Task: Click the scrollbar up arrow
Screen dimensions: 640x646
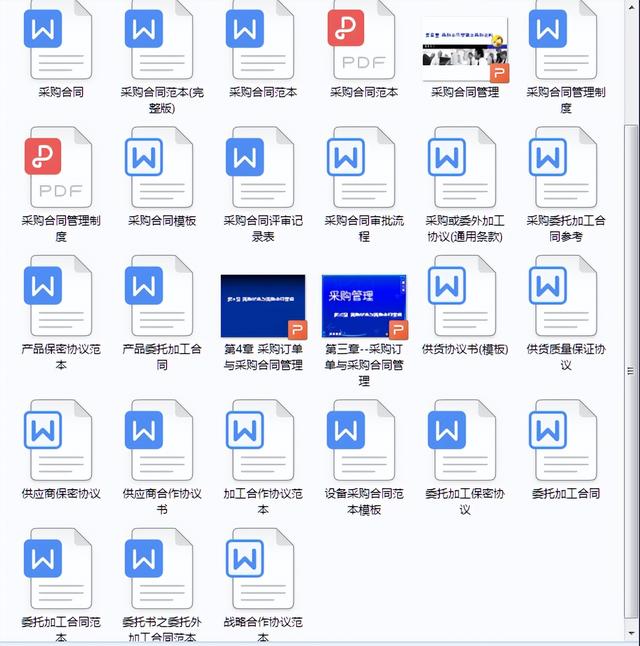Action: point(631,7)
